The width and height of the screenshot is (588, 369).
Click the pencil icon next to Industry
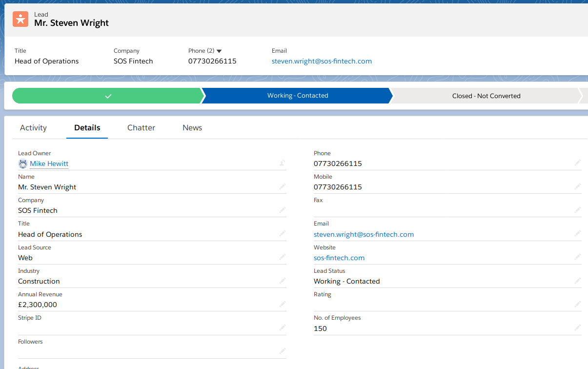pos(283,281)
